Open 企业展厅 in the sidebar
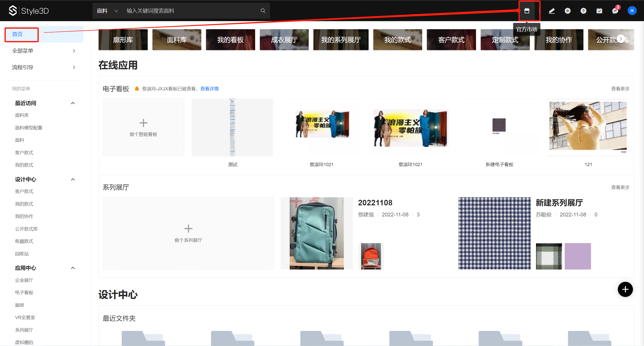Screen dimensions: 644x346 (24, 280)
